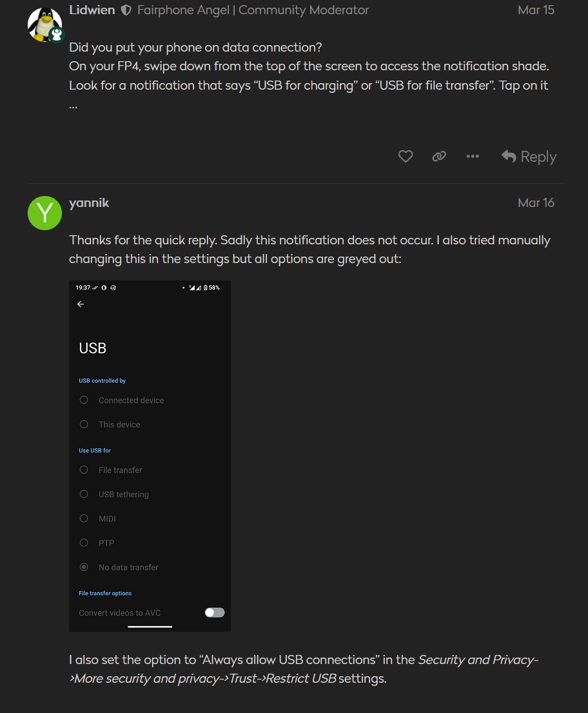Show more actions for Lidwien's post
The width and height of the screenshot is (588, 713).
pos(473,157)
